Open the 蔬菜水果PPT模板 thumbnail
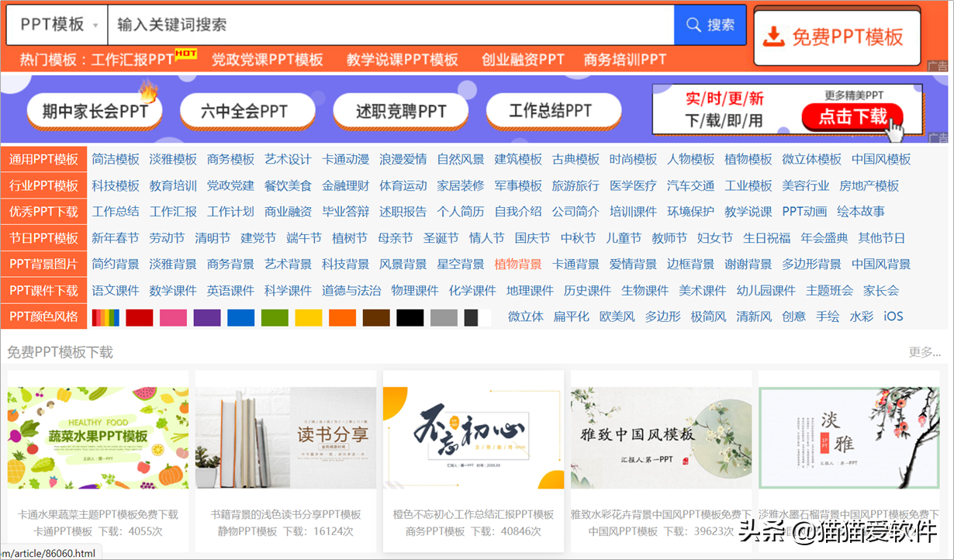This screenshot has height=560, width=954. click(96, 436)
